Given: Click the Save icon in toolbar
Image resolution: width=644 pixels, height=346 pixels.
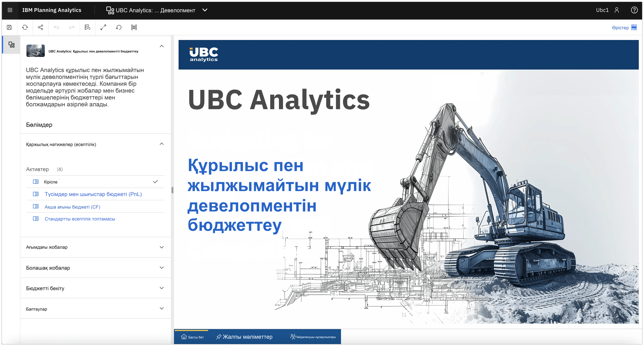Looking at the screenshot, I should (x=9, y=27).
